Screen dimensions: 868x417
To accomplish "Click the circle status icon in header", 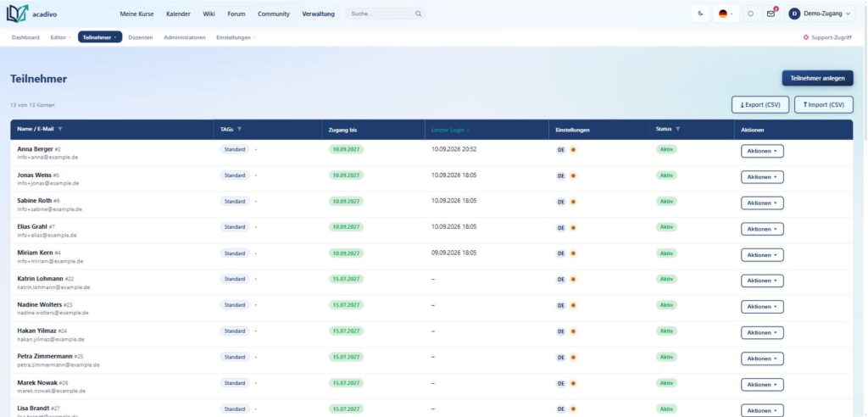I will (750, 14).
